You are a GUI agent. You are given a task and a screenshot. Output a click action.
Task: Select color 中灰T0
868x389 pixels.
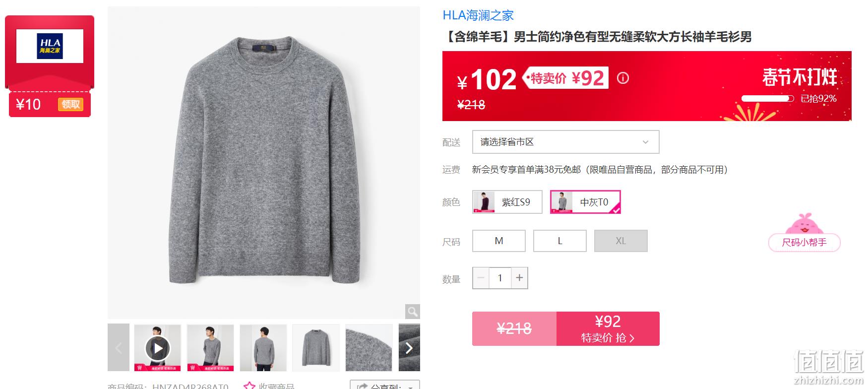(585, 202)
